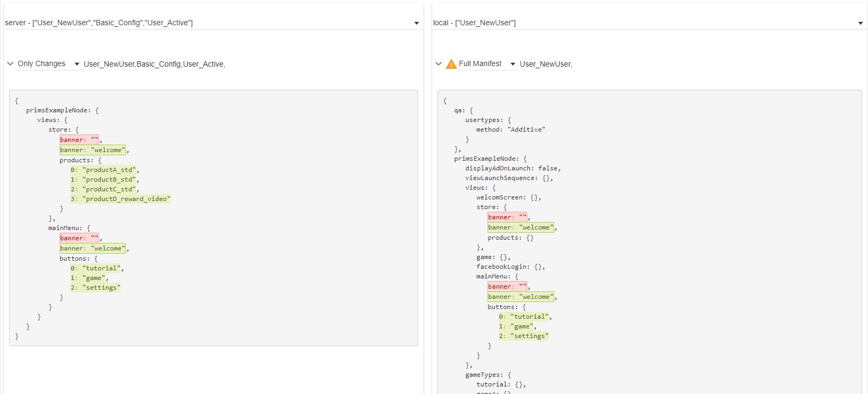This screenshot has width=868, height=394.
Task: Click the User_NewUser label beside Full Manifest
Action: [546, 64]
